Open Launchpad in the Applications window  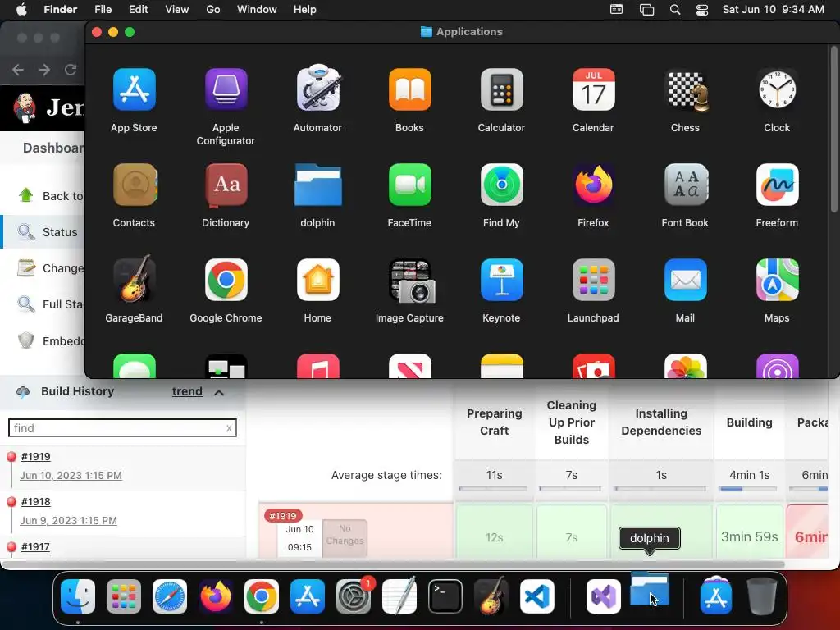click(593, 280)
